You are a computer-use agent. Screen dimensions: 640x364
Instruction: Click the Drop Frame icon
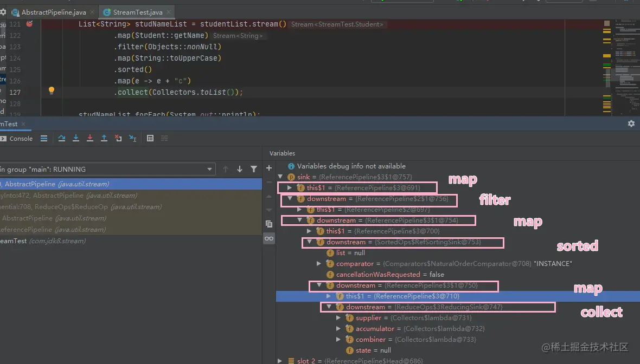click(118, 138)
